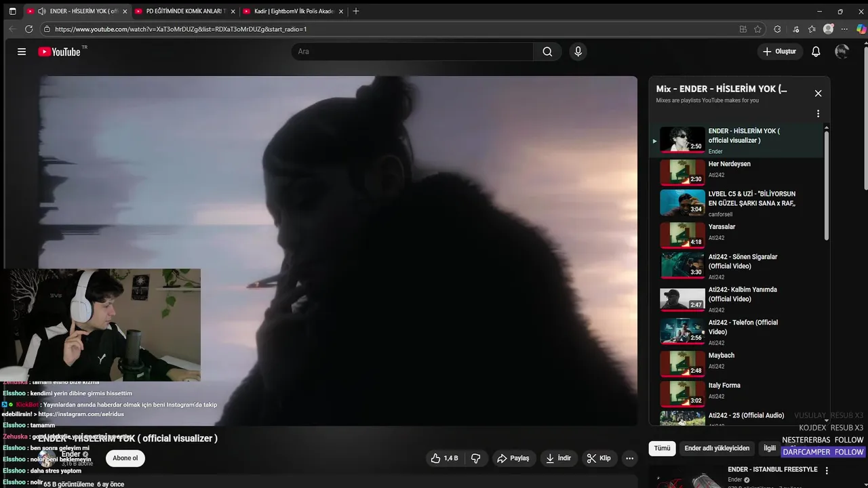Open the Copilot sidebar icon

(x=861, y=29)
